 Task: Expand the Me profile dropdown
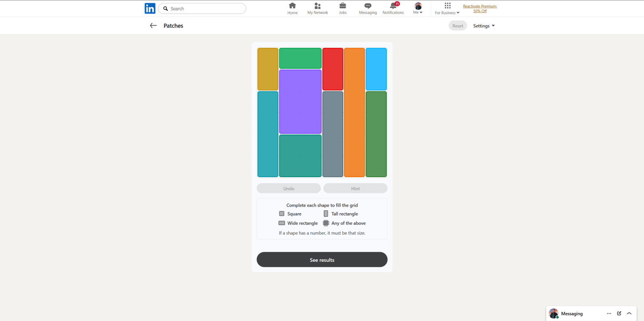point(418,8)
